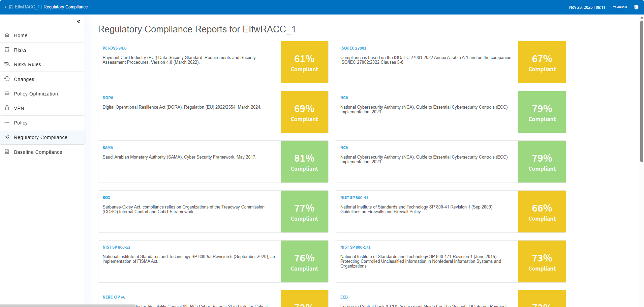Screen dimensions: 644x307
Task: Click the NIST SP 800-41 66% yellow tile
Action: [542, 212]
